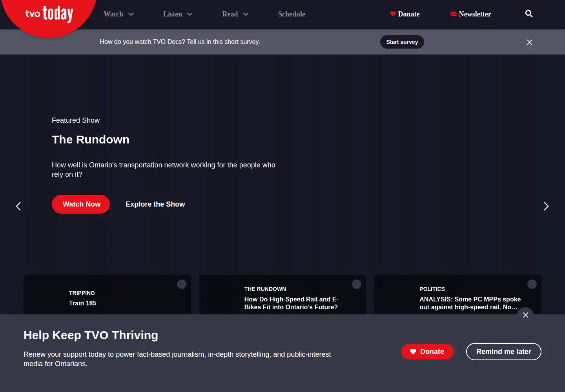Open Politics analysis on PC MPPs card
The height and width of the screenshot is (392, 565).
tap(458, 295)
